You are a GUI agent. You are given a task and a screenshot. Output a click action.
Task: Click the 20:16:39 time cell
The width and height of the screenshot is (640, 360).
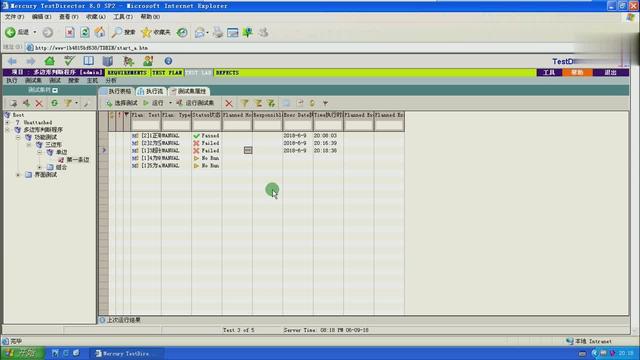[325, 143]
